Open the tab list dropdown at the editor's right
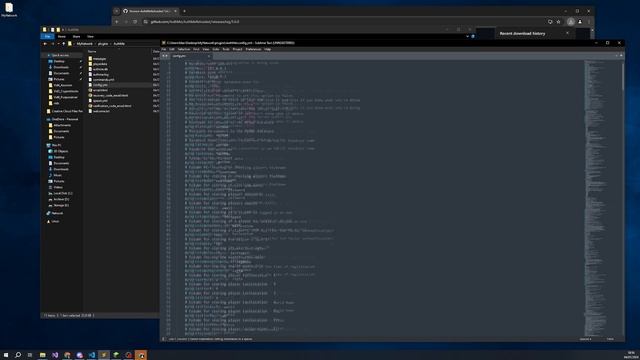640x360 pixels. 621,56
